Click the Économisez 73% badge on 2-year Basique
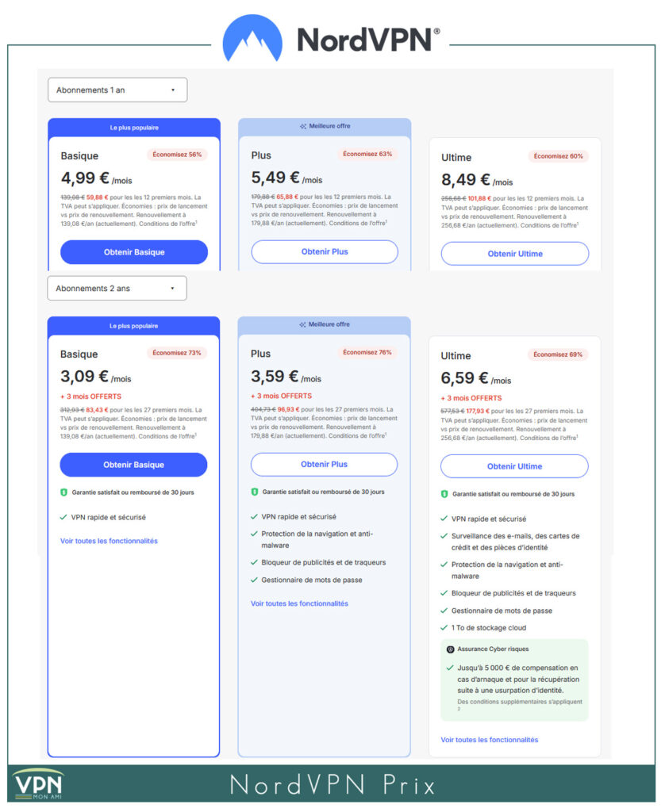The height and width of the screenshot is (812, 665). tap(177, 352)
